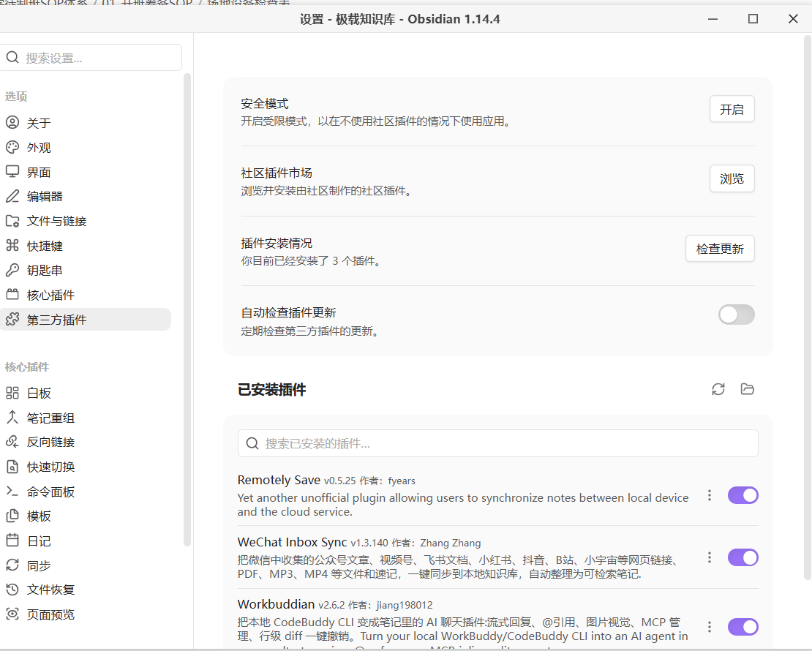This screenshot has width=812, height=651.
Task: Click the 白板 canvas icon
Action: (12, 393)
